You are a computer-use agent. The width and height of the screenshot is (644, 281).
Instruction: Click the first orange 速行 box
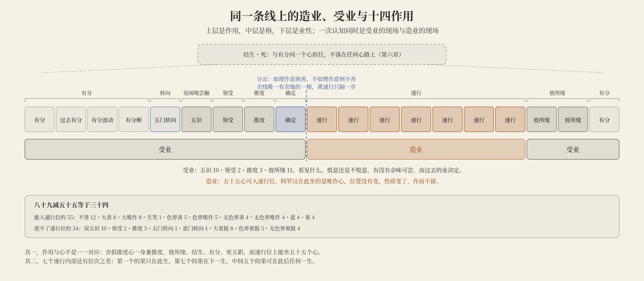(x=322, y=119)
